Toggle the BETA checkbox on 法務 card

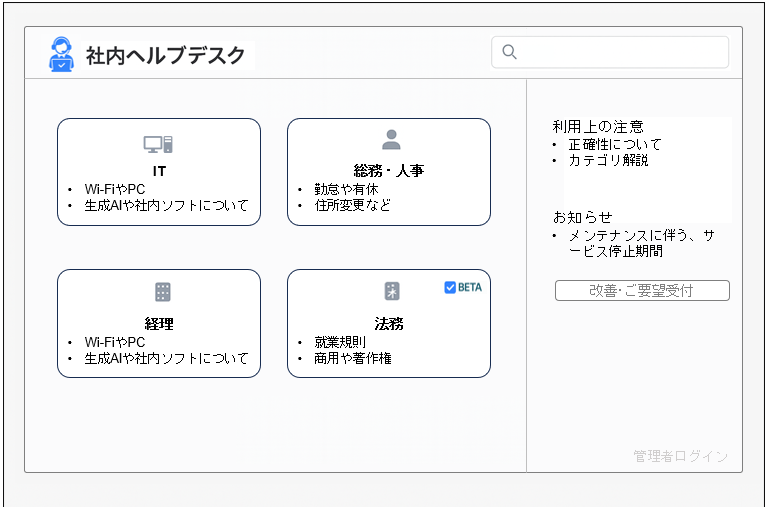[450, 288]
